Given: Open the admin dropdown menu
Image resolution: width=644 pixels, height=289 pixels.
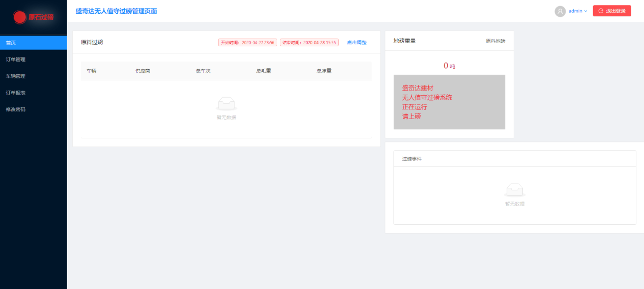Looking at the screenshot, I should click(577, 11).
